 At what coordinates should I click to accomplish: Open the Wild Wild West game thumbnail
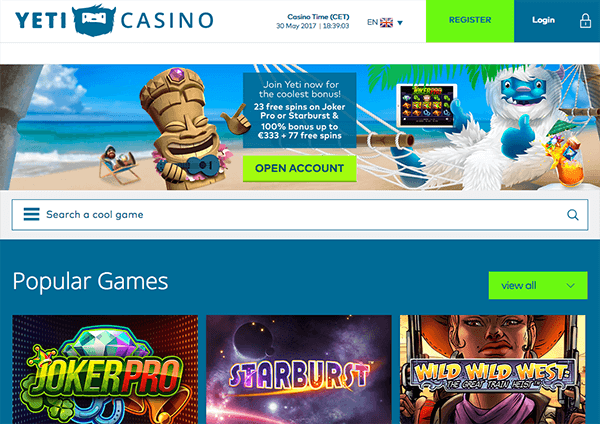492,369
